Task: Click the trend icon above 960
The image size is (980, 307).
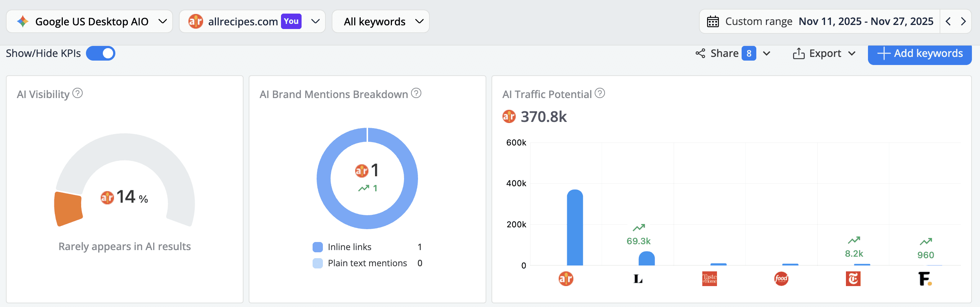Action: pos(926,242)
